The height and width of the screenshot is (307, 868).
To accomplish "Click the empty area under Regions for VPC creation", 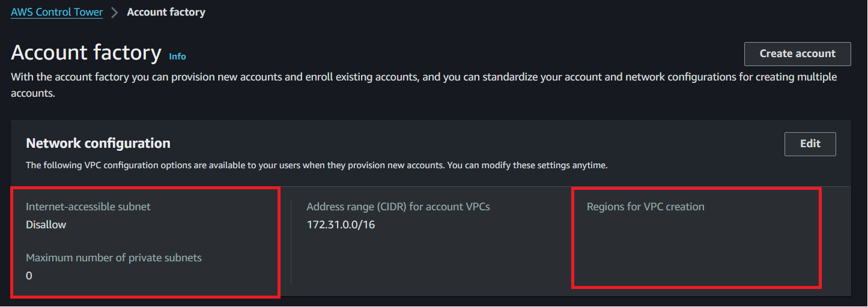I will (696, 249).
